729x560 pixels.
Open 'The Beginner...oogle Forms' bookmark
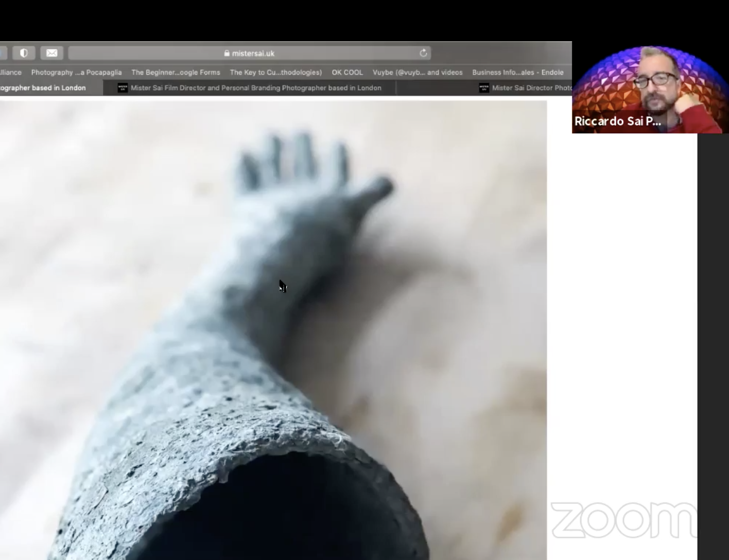[176, 73]
